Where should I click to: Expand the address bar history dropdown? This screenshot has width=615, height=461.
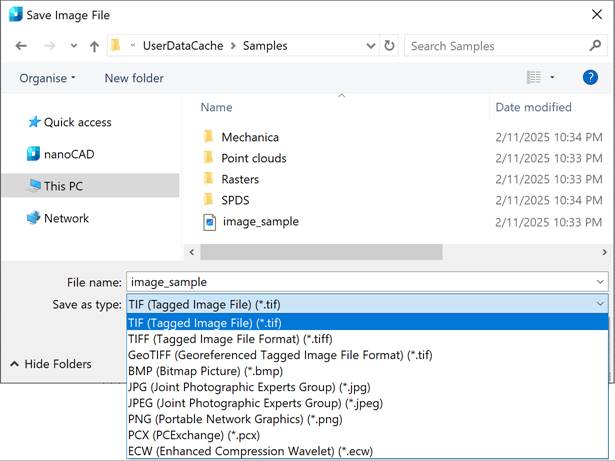pos(371,46)
